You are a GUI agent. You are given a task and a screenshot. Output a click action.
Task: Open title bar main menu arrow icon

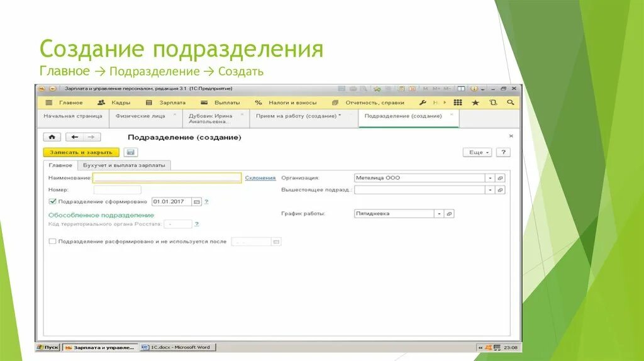[x=53, y=89]
